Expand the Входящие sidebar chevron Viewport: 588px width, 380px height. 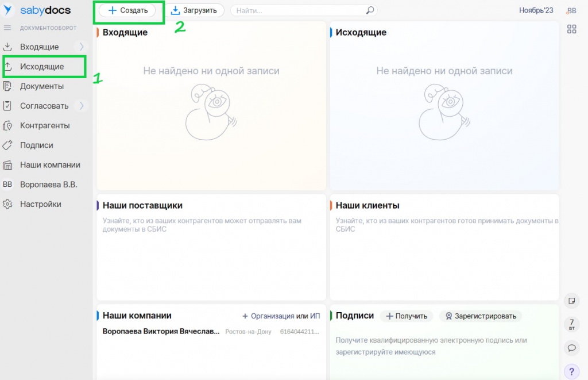(x=82, y=47)
